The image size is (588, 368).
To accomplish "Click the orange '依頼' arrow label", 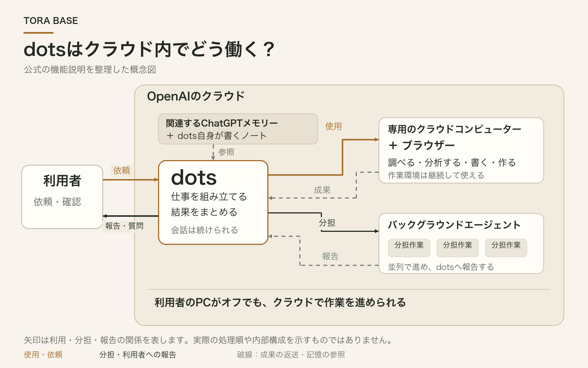I will 122,170.
